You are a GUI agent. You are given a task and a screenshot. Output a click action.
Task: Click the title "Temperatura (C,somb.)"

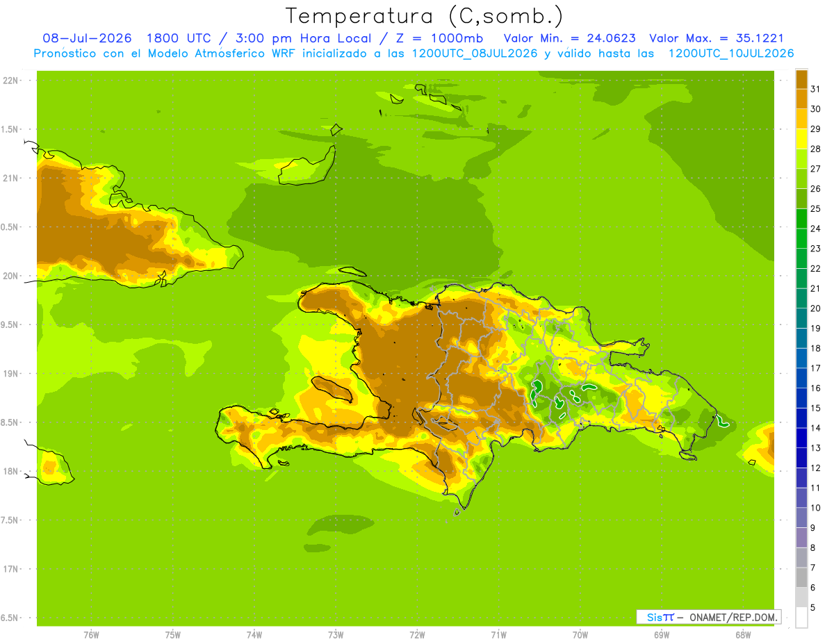click(x=424, y=16)
